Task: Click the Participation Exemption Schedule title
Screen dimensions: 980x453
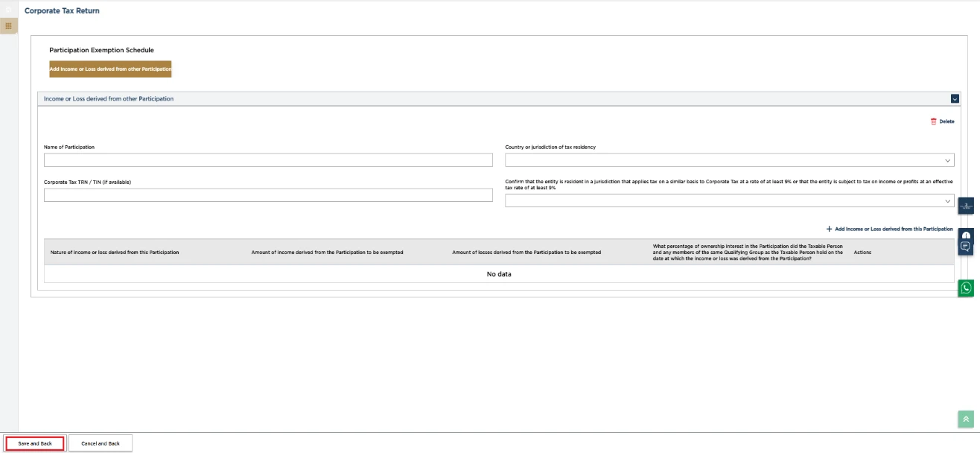Action: tap(101, 50)
